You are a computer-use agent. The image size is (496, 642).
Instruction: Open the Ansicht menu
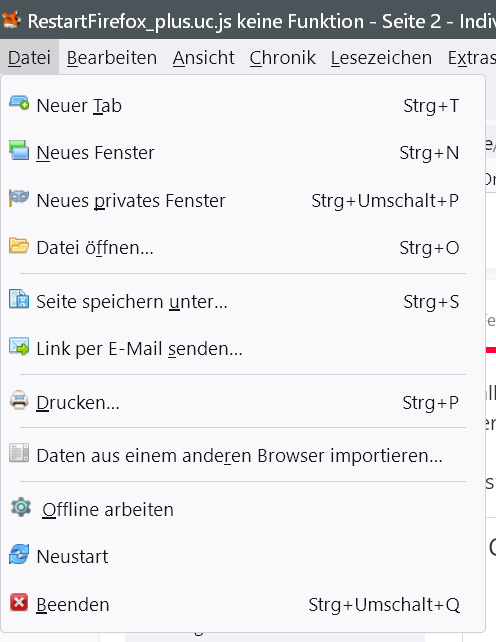204,58
